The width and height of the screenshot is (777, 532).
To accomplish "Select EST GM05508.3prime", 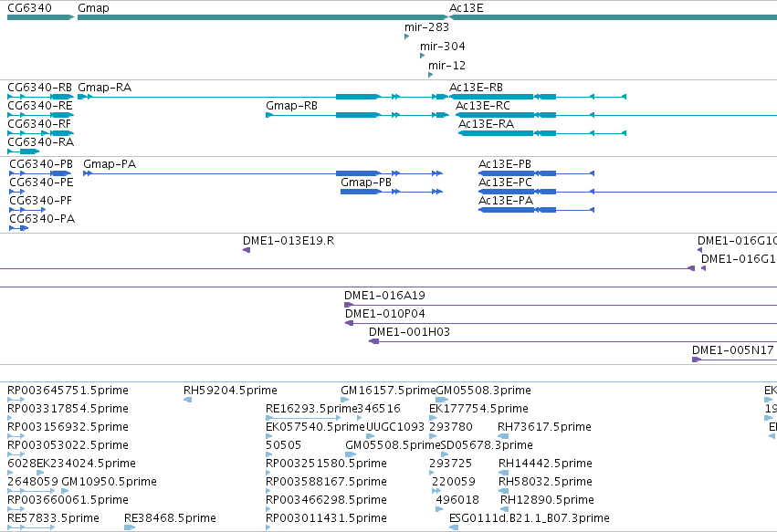I will 483,391.
